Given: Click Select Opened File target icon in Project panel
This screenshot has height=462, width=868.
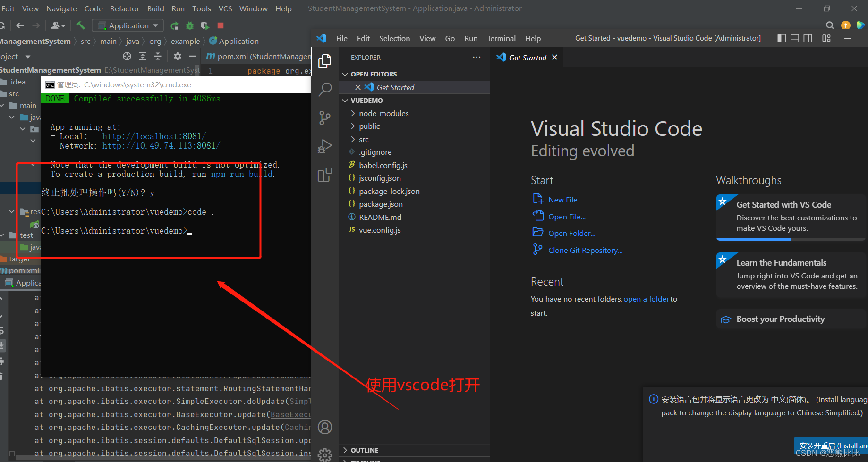Looking at the screenshot, I should (x=127, y=56).
